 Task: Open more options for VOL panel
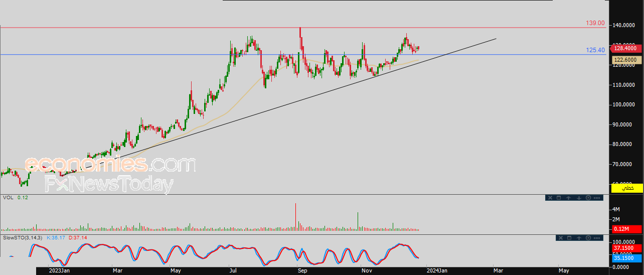(x=597, y=198)
